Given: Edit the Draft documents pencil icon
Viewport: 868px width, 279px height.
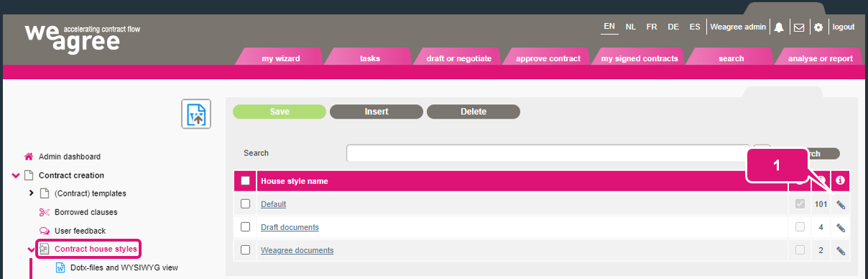Looking at the screenshot, I should 841,228.
